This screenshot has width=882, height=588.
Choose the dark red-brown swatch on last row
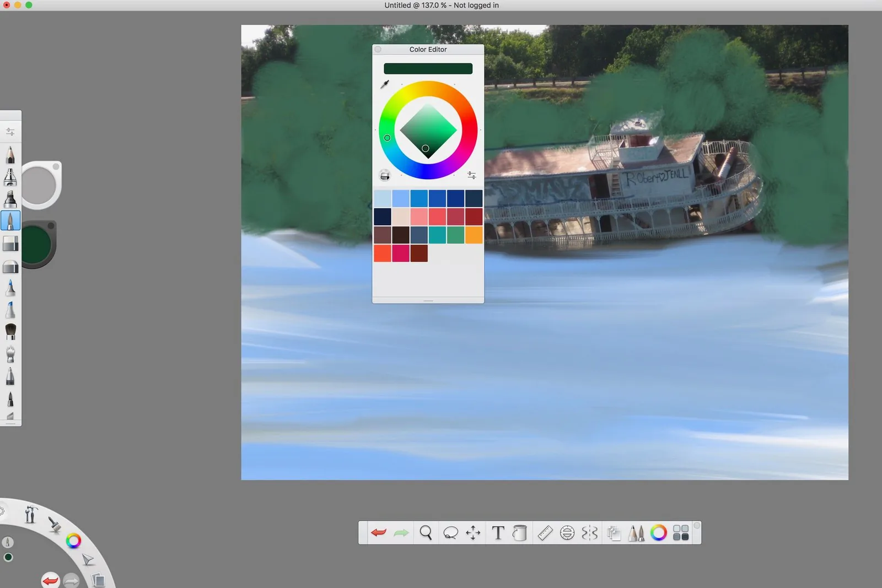tap(419, 253)
